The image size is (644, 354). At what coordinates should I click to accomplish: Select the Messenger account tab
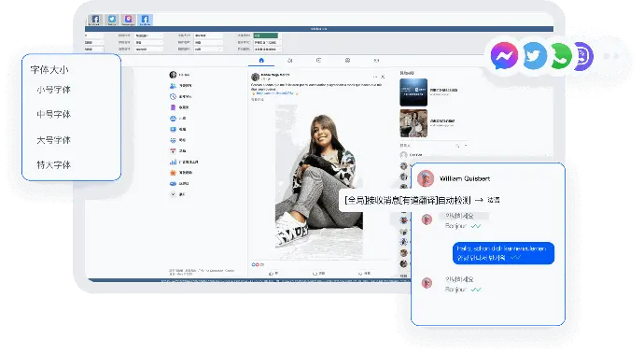point(128,20)
